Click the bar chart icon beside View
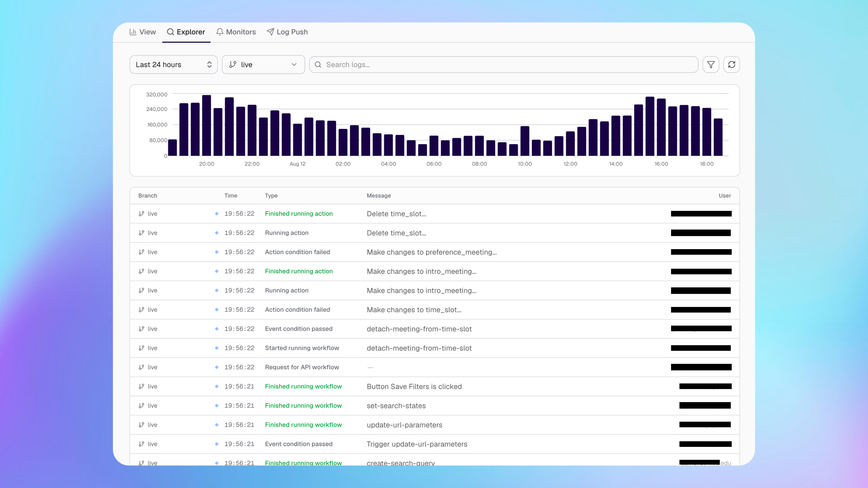 tap(133, 32)
